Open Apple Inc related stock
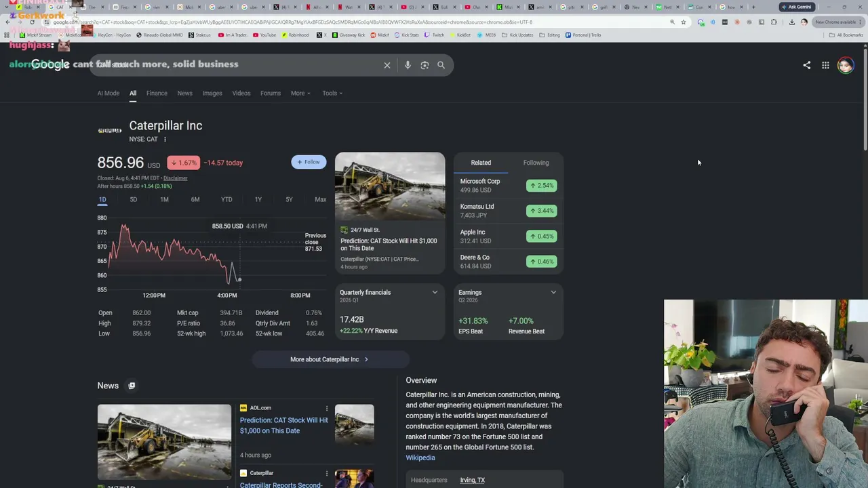 (x=509, y=237)
